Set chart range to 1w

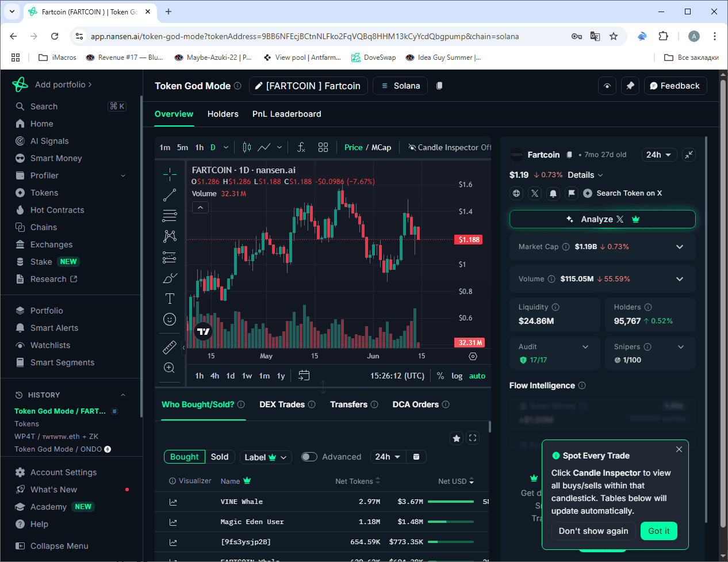coord(247,376)
